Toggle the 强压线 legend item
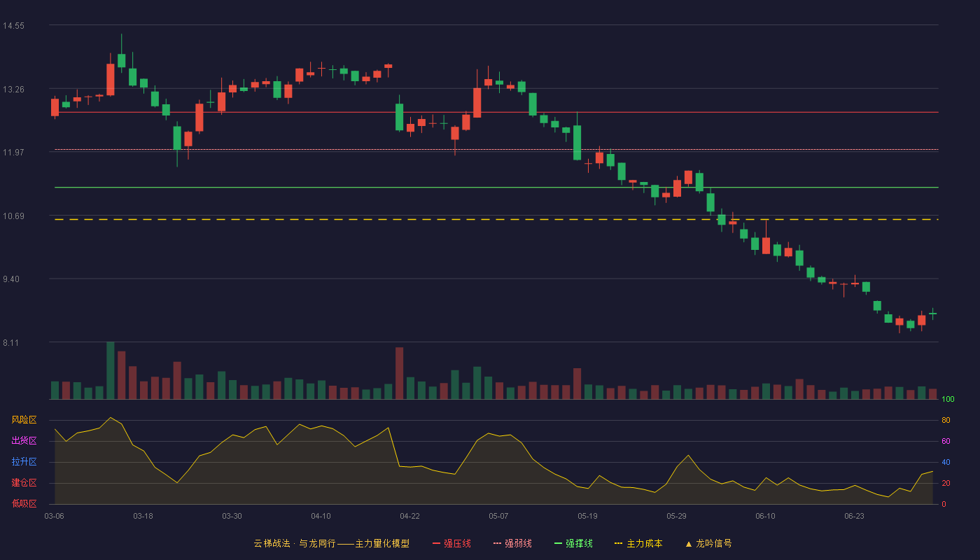Viewport: 980px width, 560px height. 451,543
